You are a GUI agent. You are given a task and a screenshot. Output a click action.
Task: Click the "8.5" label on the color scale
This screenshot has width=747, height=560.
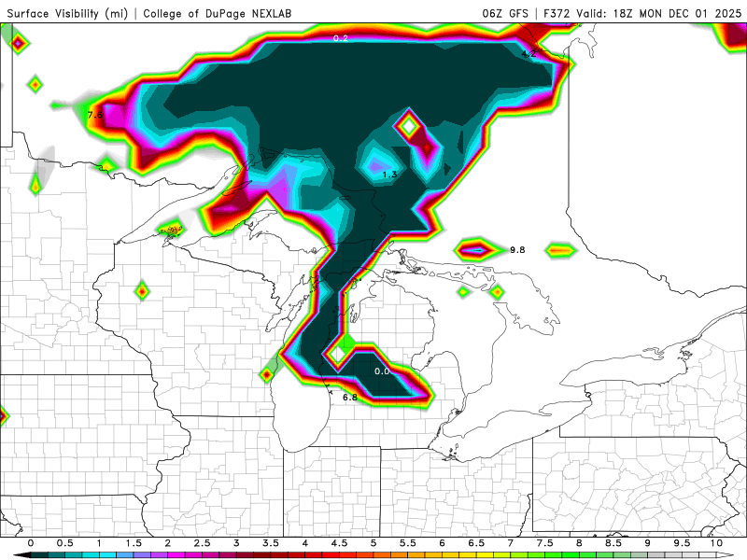click(613, 543)
